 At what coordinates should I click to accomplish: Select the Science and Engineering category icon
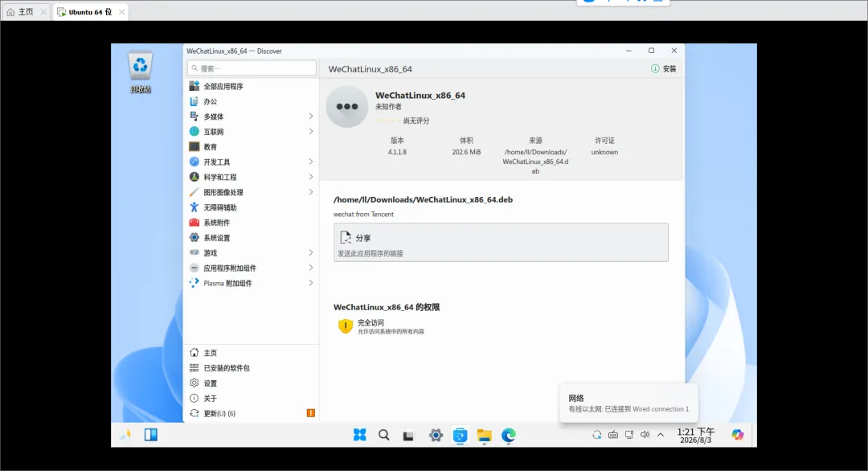point(194,177)
